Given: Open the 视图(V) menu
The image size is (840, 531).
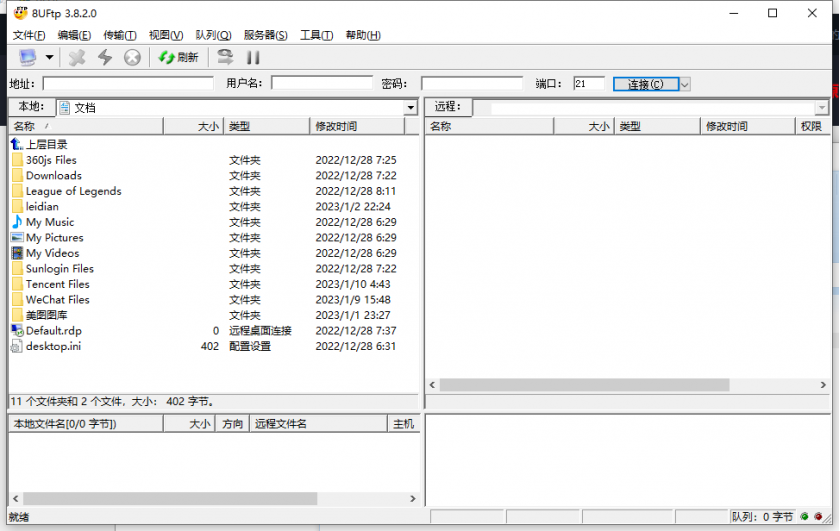Looking at the screenshot, I should coord(166,35).
